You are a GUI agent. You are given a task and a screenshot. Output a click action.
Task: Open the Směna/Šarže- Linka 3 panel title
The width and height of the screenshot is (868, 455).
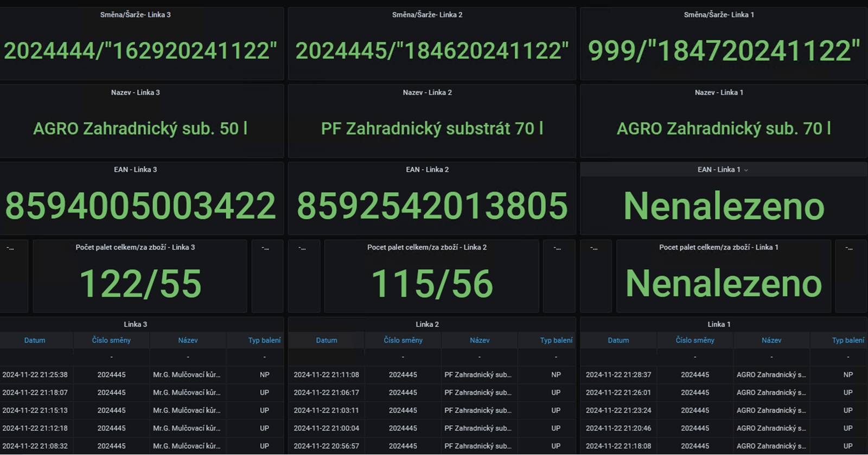pyautogui.click(x=135, y=15)
